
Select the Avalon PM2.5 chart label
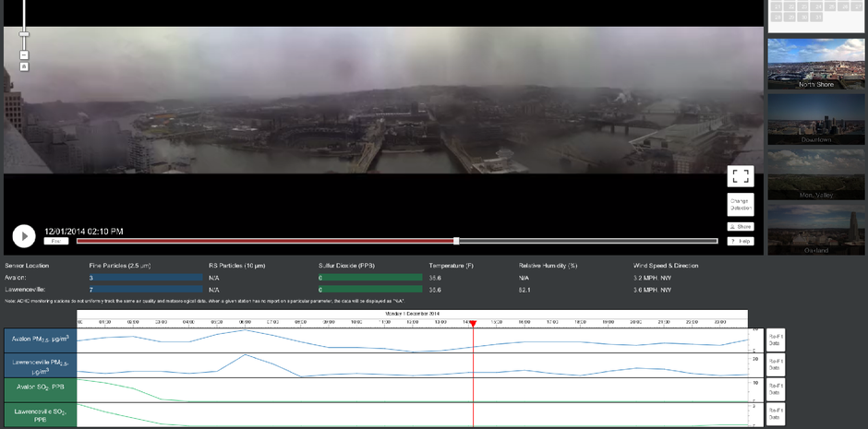click(41, 340)
